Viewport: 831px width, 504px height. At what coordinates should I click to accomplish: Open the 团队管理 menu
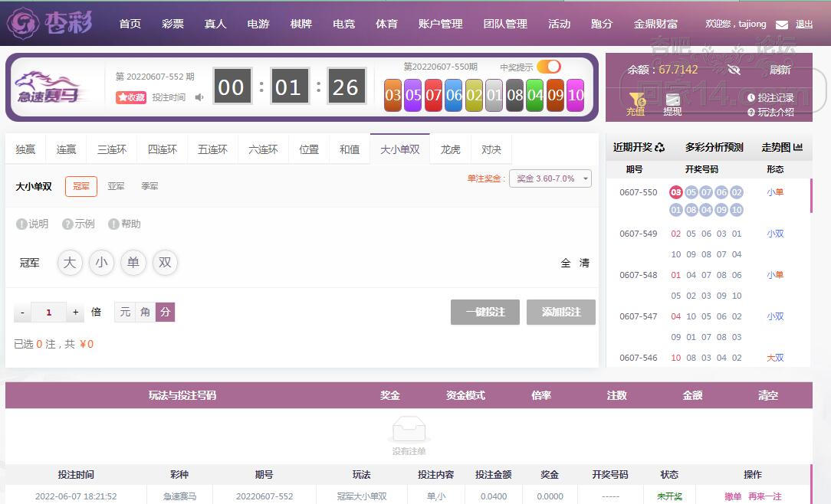(505, 23)
